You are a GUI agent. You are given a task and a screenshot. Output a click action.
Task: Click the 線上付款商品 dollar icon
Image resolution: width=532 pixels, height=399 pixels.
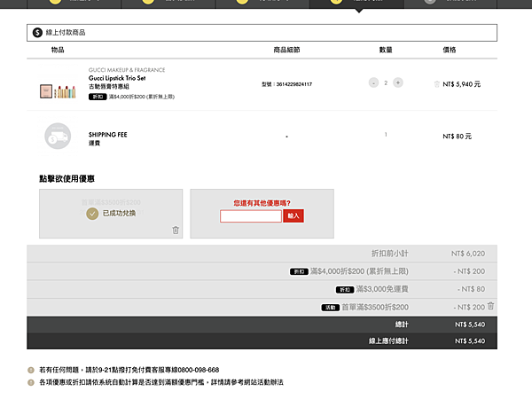tap(37, 33)
